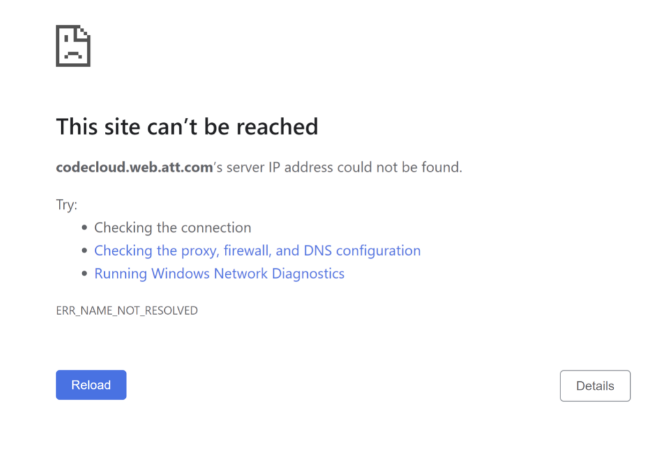Viewport: 672px width, 456px height.
Task: Click the bullet before "Checking the connection"
Action: pyautogui.click(x=84, y=228)
